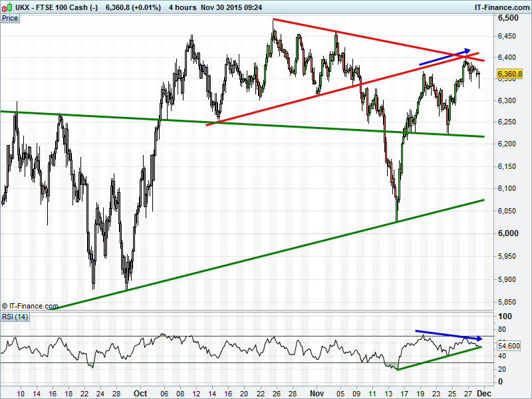Click the 6,100 price axis label

click(507, 188)
